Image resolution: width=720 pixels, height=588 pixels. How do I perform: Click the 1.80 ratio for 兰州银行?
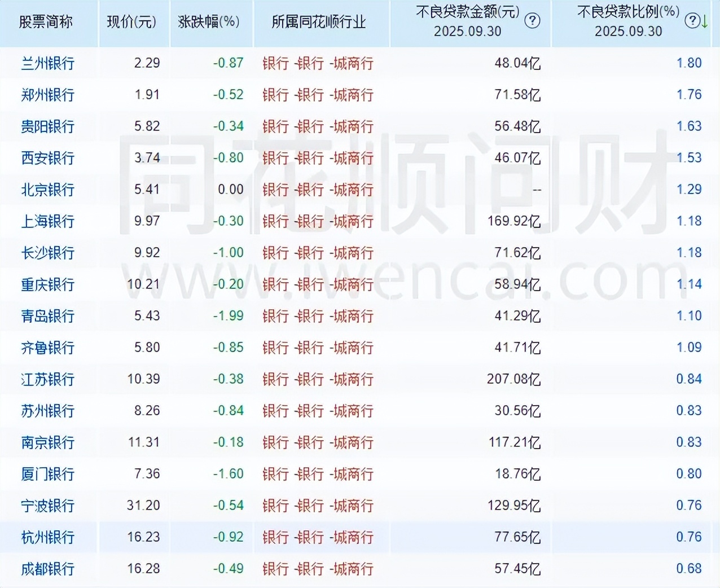click(x=689, y=63)
